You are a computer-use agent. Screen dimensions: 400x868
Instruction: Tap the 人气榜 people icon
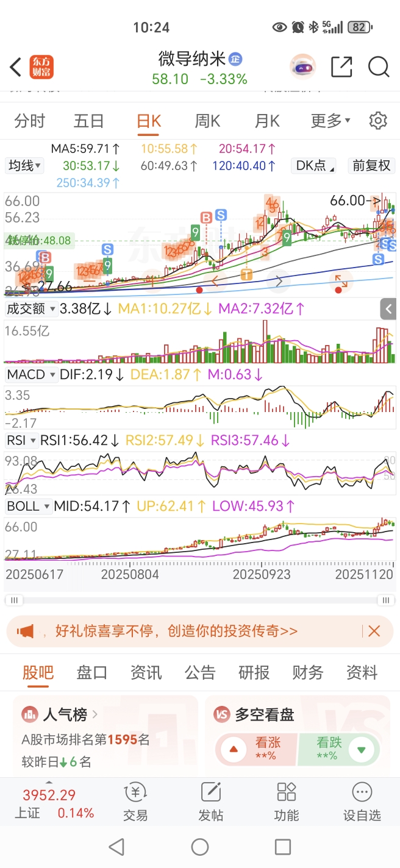point(30,714)
